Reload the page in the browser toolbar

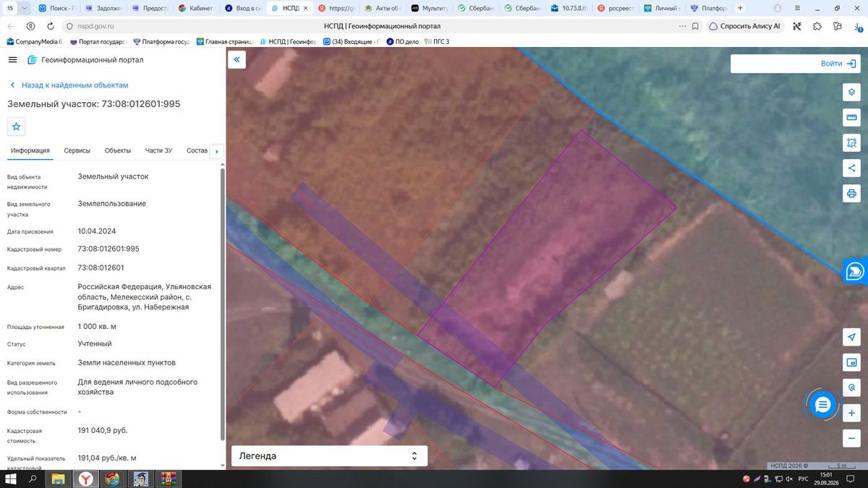[50, 25]
